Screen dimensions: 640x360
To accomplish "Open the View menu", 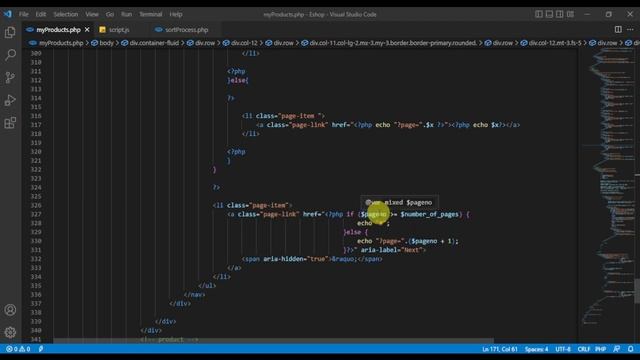I will point(91,14).
